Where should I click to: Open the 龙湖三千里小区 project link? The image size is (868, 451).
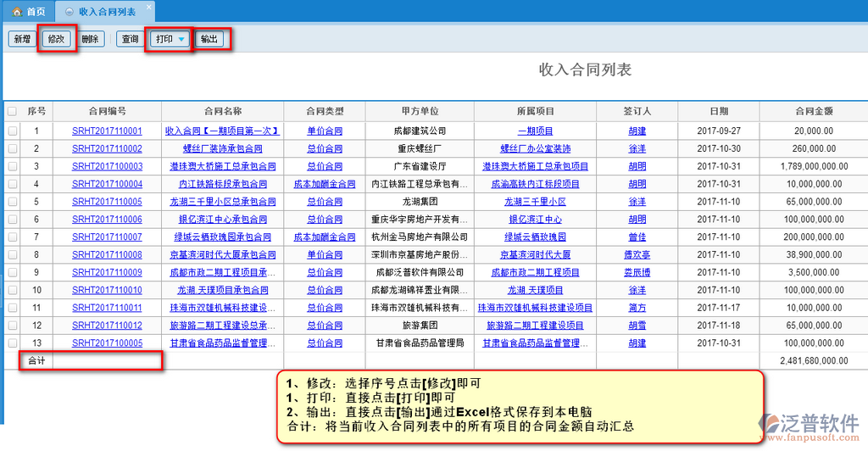point(535,202)
